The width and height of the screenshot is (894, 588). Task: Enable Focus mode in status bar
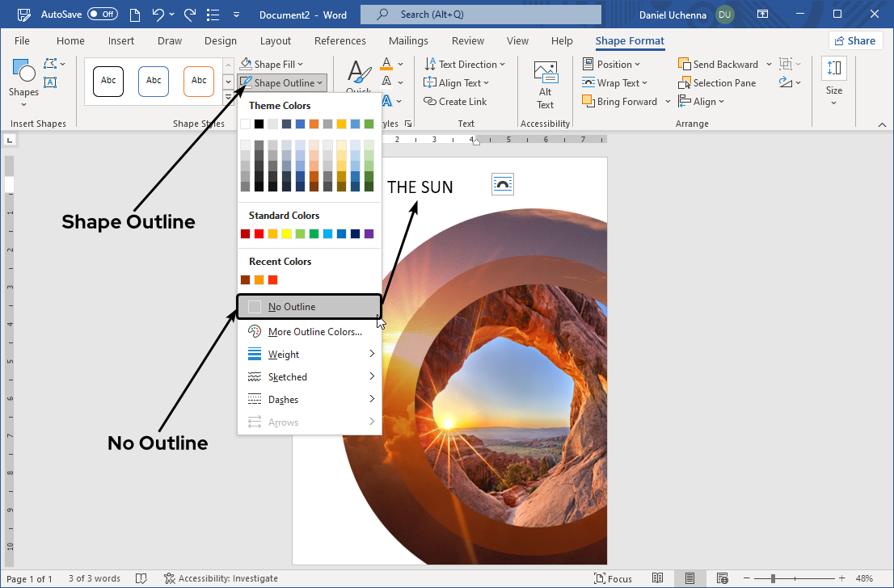pos(613,578)
